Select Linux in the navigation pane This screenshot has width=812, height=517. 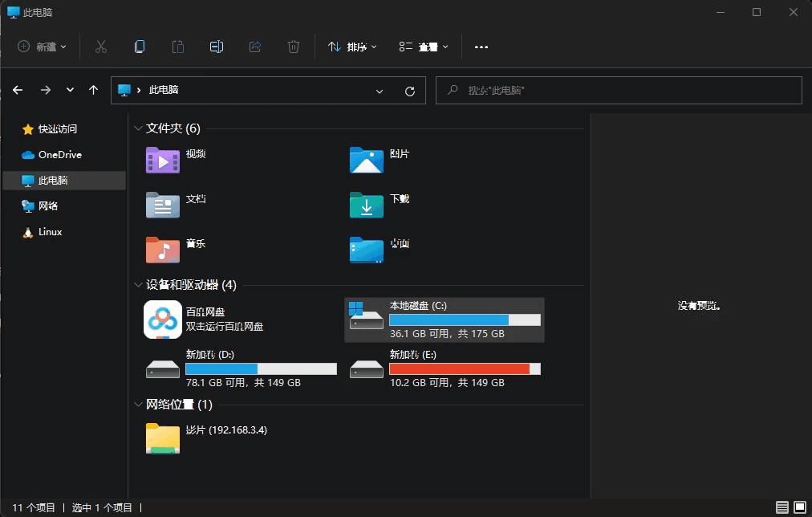click(51, 232)
